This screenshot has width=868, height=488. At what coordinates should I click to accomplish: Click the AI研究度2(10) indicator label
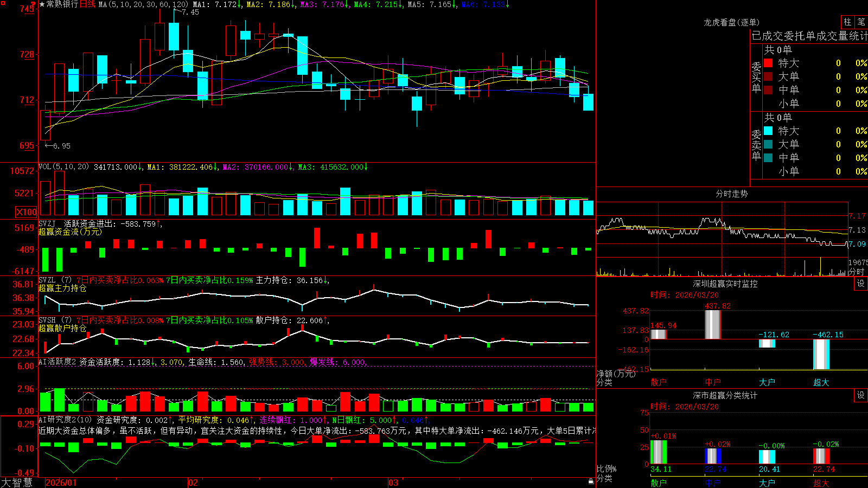[66, 420]
